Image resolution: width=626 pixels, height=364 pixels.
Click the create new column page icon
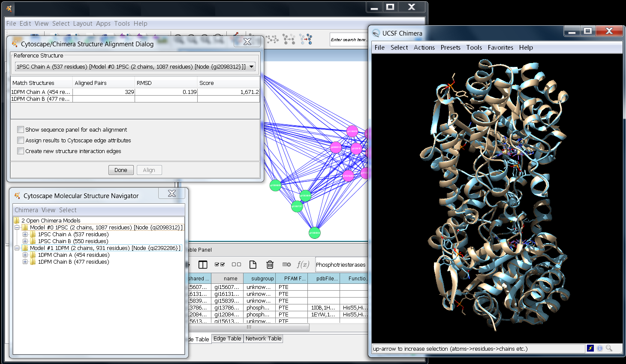coord(253,265)
